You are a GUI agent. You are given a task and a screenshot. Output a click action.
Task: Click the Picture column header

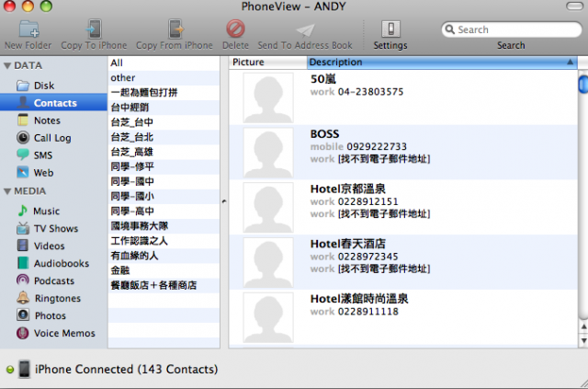(267, 62)
